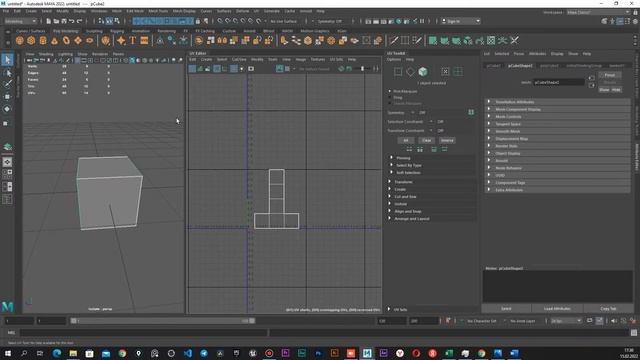640x360 pixels.
Task: Create a polygon plane from the shelf
Action: (78, 40)
